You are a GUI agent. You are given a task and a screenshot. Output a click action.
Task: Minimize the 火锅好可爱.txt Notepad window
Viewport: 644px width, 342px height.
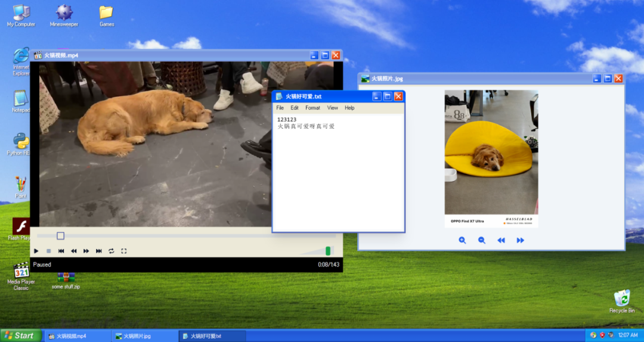point(377,97)
